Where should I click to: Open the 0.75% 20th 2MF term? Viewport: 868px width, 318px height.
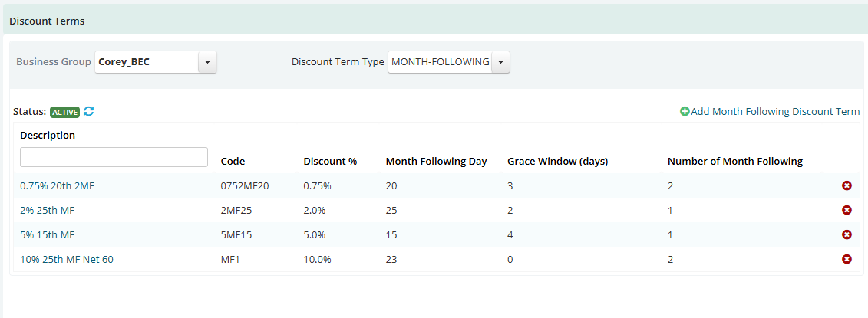tap(57, 186)
